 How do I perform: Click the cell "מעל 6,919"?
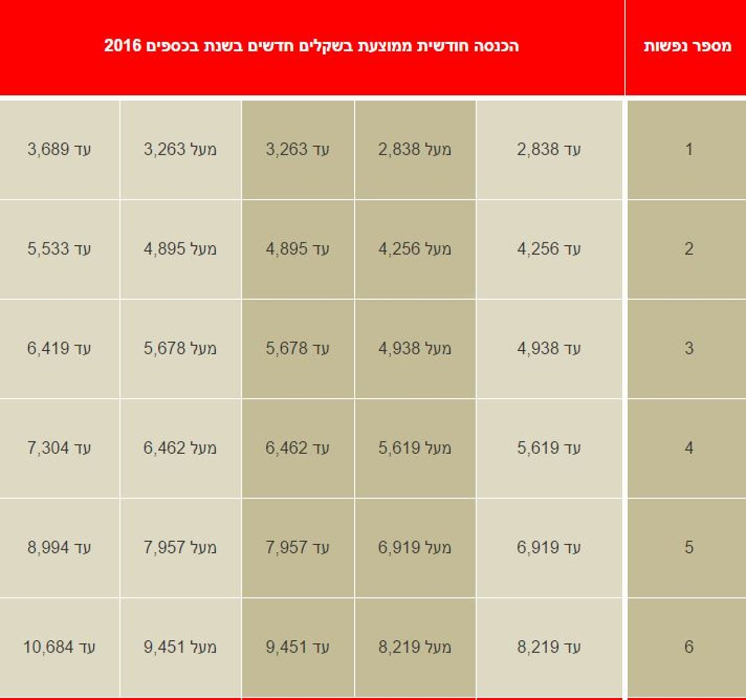tap(415, 548)
